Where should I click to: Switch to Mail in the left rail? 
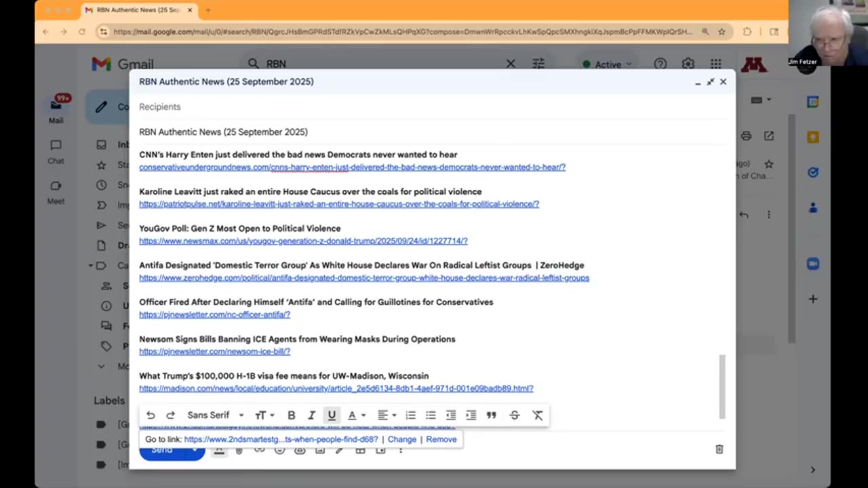56,110
